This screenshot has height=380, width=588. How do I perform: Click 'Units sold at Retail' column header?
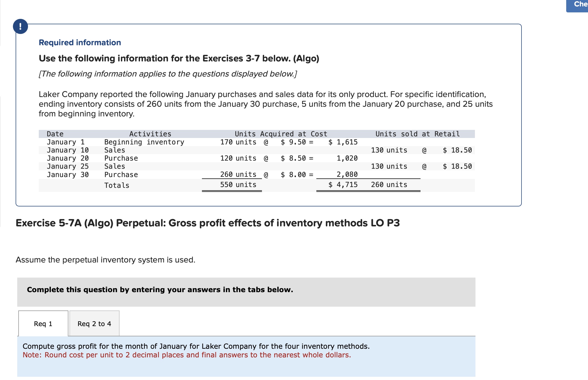(x=418, y=134)
